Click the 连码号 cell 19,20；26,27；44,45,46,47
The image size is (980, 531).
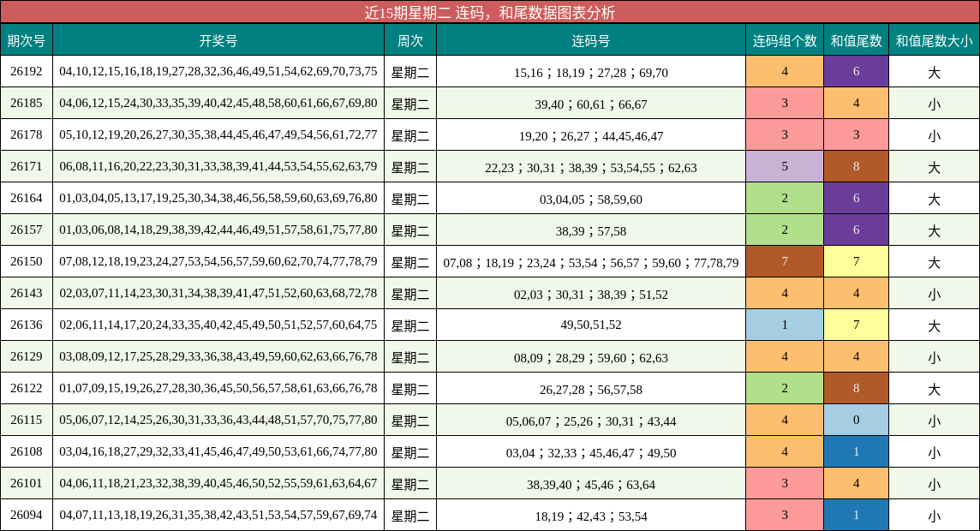[x=590, y=136]
